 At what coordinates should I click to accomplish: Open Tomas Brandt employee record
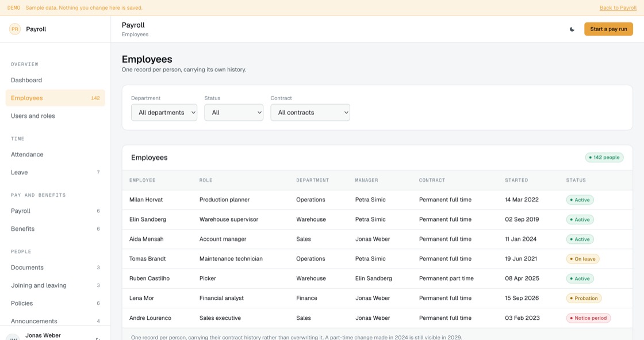click(x=147, y=259)
